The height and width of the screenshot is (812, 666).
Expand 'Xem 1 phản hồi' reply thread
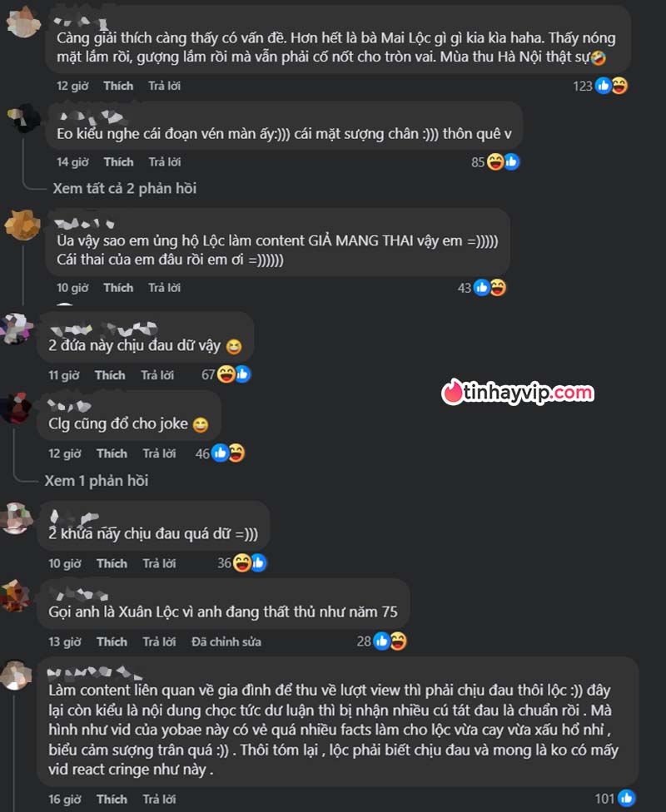[97, 481]
